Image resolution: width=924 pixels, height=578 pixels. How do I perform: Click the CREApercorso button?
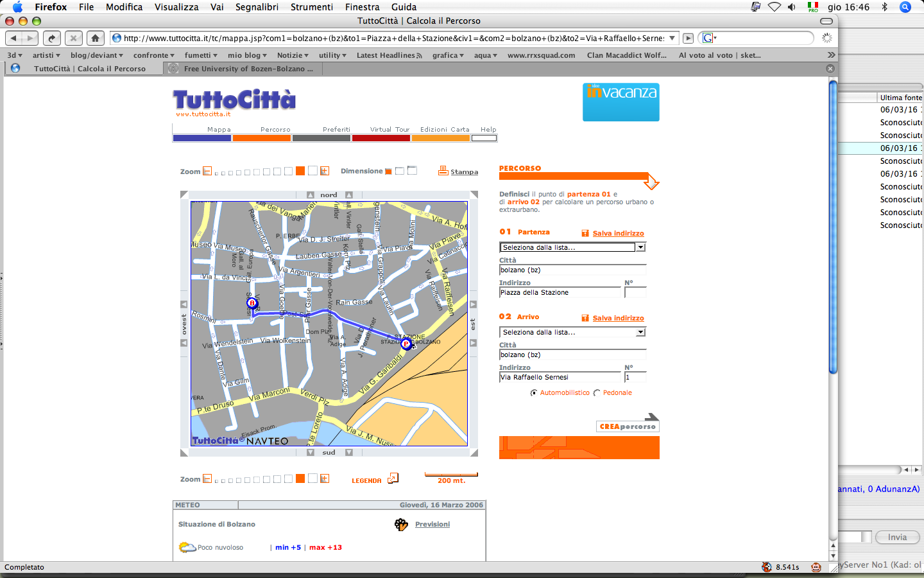(628, 426)
